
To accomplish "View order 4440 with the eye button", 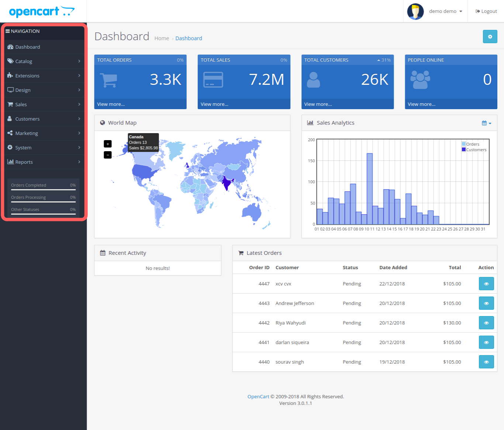I will point(486,362).
